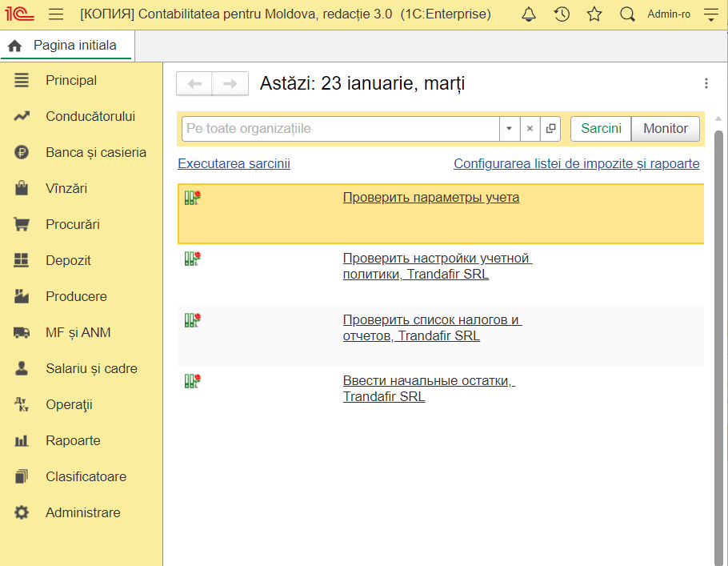Open the Banca și casieria section
This screenshot has height=566, width=728.
click(95, 152)
